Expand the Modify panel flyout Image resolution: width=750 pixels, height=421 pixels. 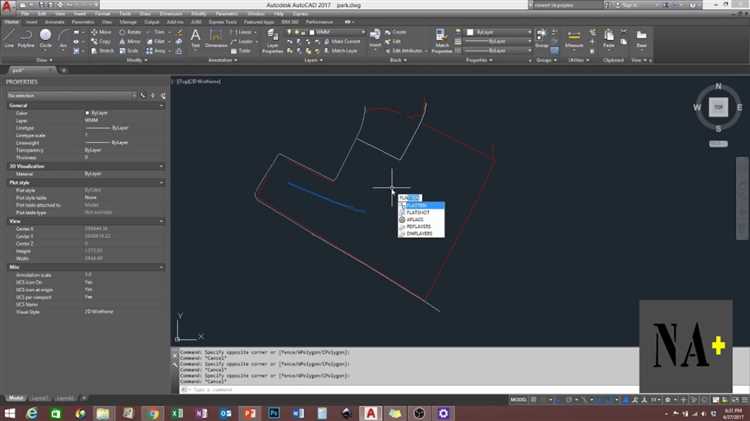137,60
